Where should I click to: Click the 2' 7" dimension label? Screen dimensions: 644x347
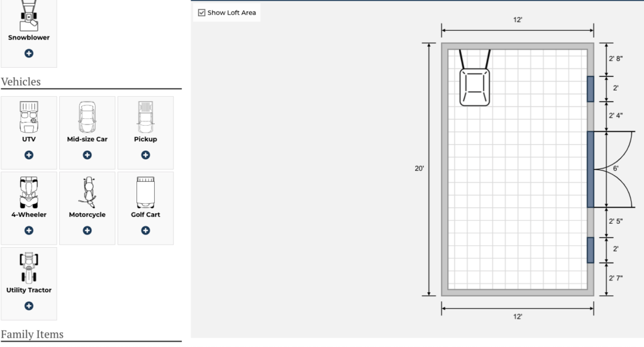[x=616, y=278]
